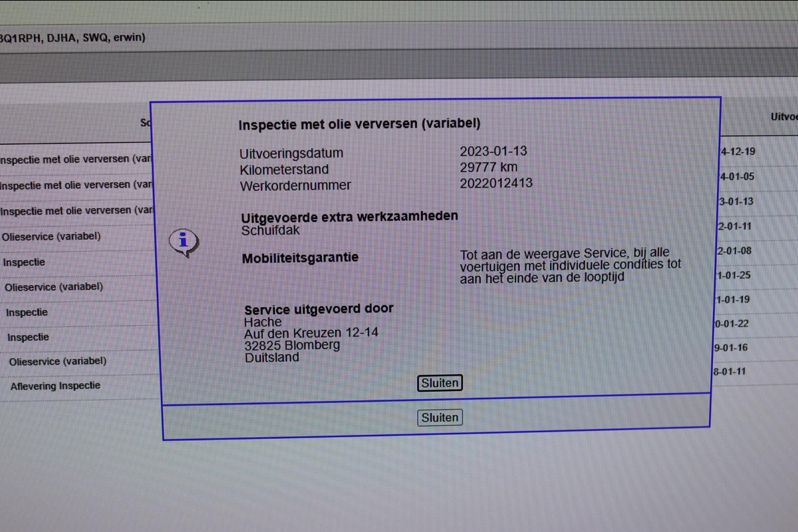
Task: Open the first Olieservice (variabel) entry
Action: [x=51, y=236]
